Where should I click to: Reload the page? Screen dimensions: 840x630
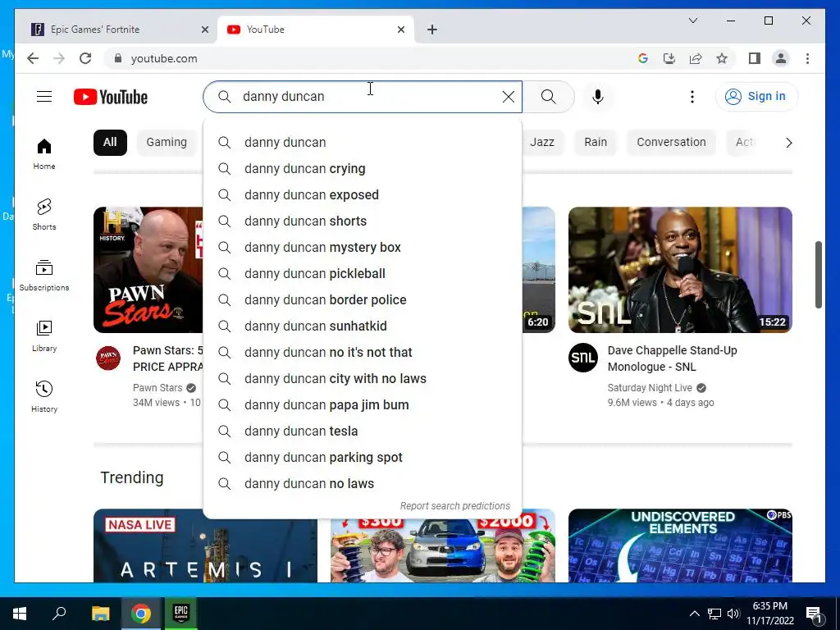pyautogui.click(x=85, y=58)
